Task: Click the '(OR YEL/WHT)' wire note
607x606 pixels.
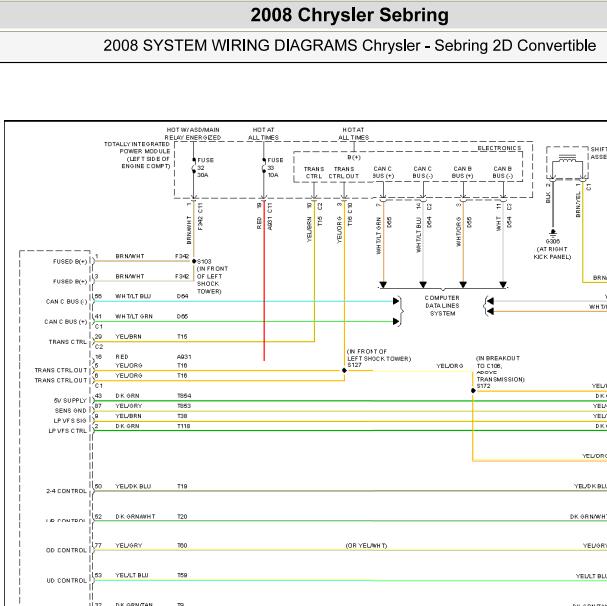Action: [366, 546]
